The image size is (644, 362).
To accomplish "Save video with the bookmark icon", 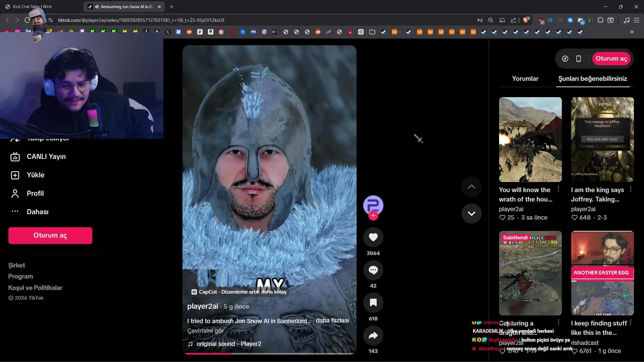I will tap(373, 303).
